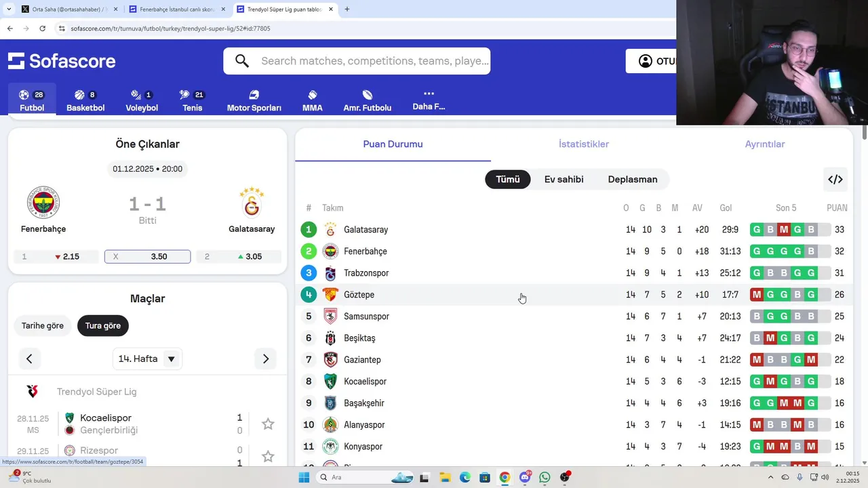Click the Kocaelispor standings logo
Screen dimensions: 868x488
coord(330,382)
